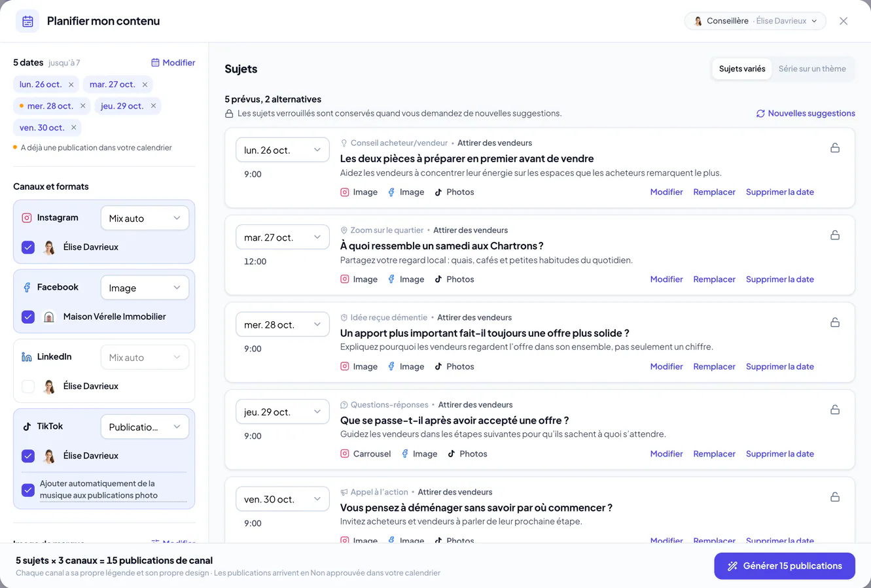This screenshot has width=871, height=588.
Task: Open the ven. 30 oct. date selector
Action: (x=283, y=499)
